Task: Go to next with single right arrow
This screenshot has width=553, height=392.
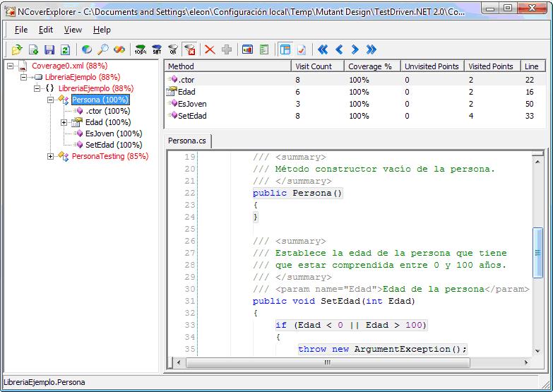Action: tap(355, 49)
